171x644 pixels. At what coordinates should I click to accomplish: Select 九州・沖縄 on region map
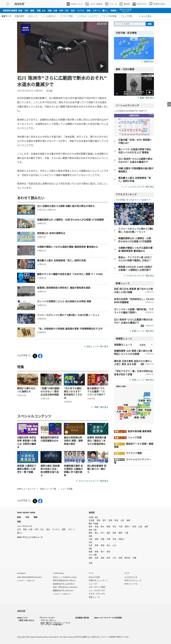point(122,412)
